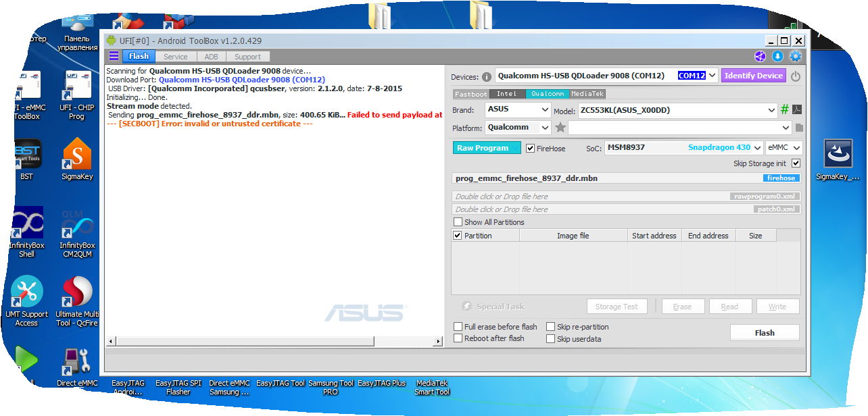Screen dimensions: 868x416
Task: Open the UFI - CHIP Prog desktop shortcut
Action: tap(77, 96)
